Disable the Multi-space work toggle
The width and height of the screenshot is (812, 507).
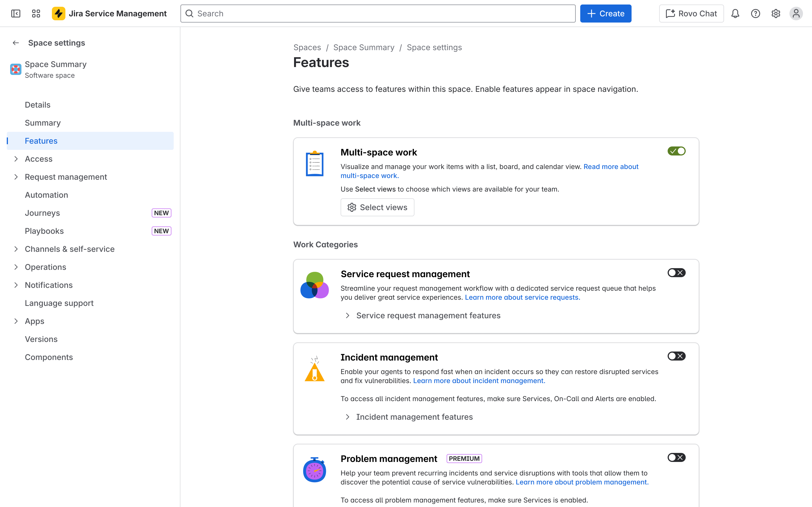(676, 151)
